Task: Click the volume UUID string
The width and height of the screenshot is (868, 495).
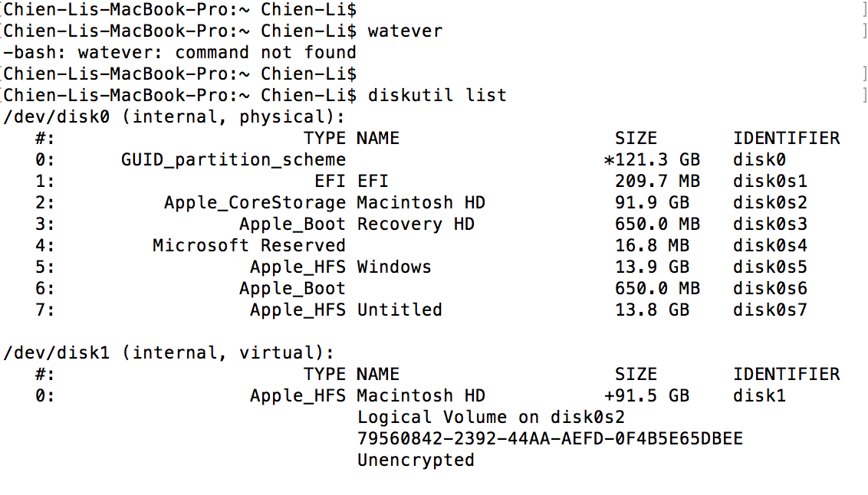Action: pyautogui.click(x=550, y=439)
